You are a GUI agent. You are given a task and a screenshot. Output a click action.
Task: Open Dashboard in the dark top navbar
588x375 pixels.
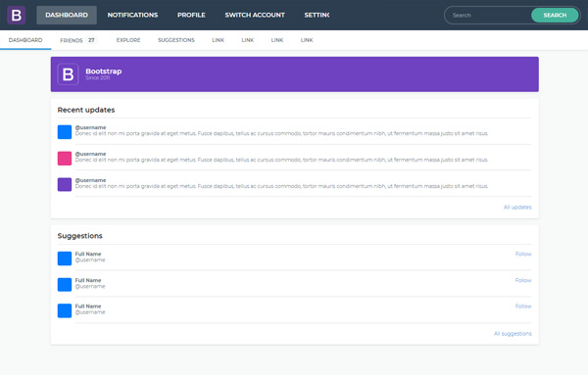(x=67, y=15)
